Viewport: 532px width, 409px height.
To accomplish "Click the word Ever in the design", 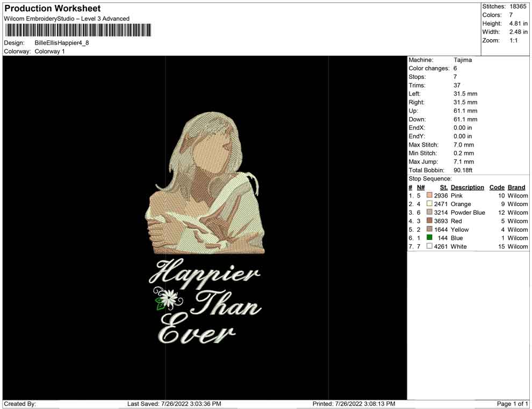I will point(197,334).
